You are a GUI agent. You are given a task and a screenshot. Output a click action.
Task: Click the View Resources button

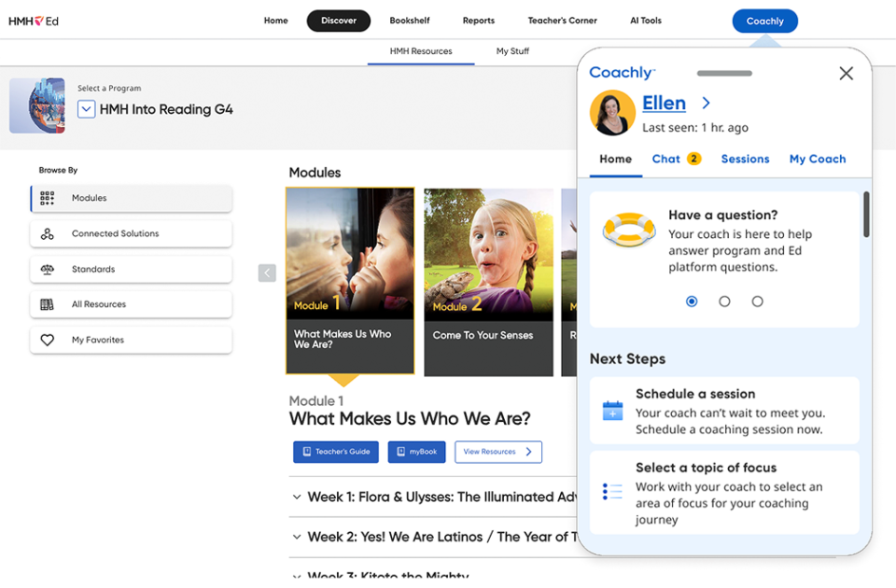click(x=498, y=452)
